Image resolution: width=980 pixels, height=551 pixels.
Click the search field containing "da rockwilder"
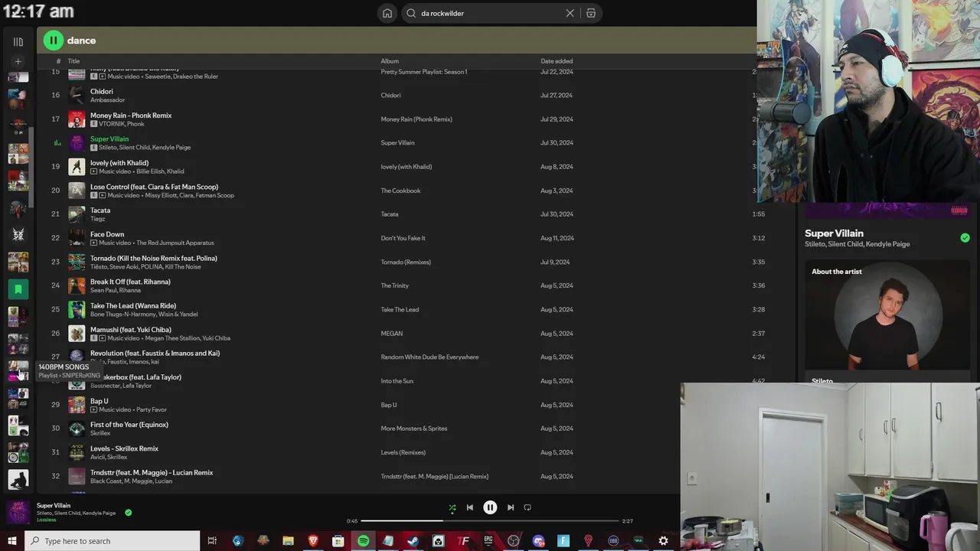[x=490, y=13]
